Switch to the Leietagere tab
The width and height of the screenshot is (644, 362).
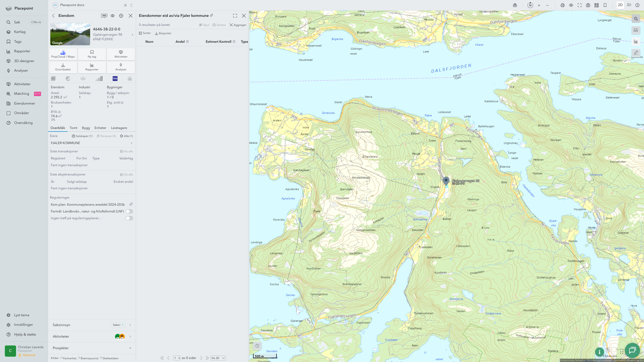pos(119,128)
